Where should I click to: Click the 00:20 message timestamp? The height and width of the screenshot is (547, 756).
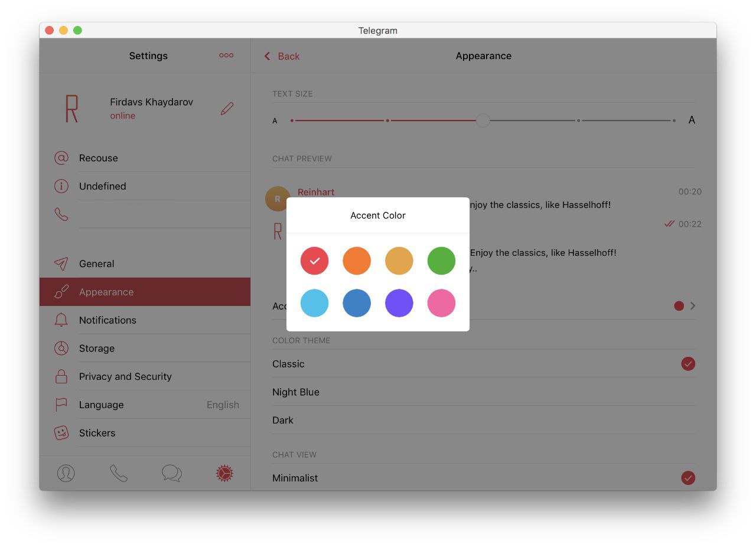(x=690, y=191)
